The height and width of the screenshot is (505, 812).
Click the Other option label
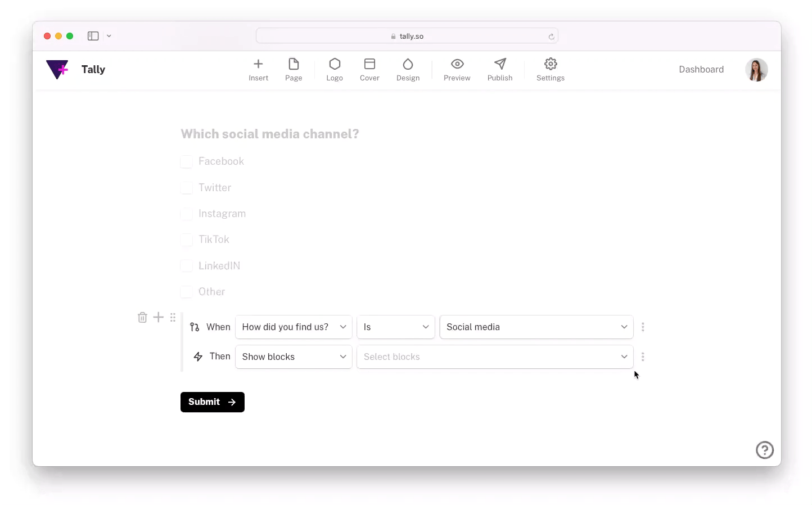[x=211, y=292]
